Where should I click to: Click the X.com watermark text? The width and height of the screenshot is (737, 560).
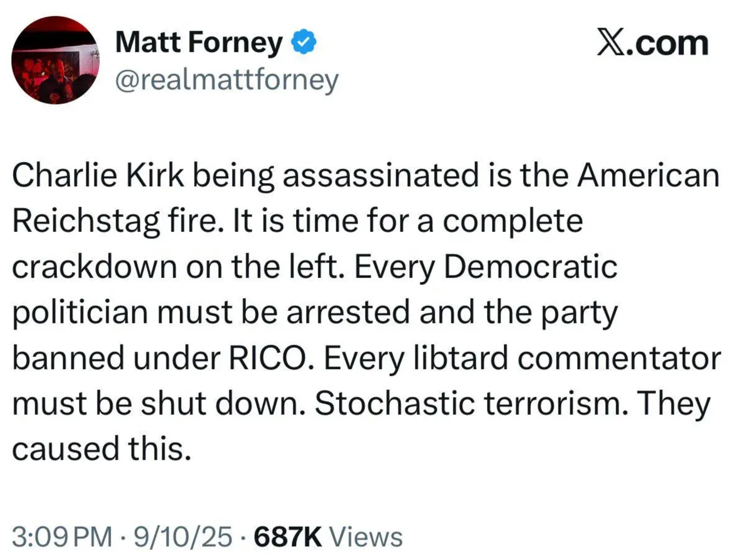tap(652, 44)
